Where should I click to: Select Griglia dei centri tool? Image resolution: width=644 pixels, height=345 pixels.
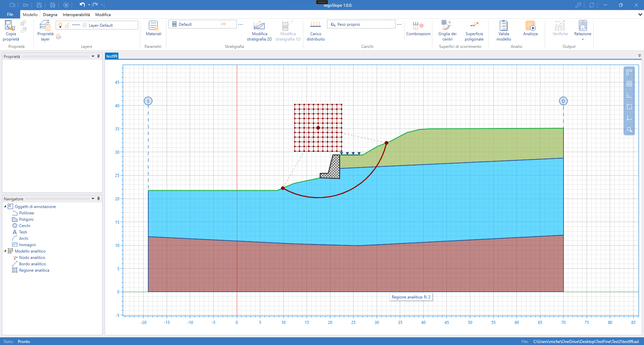[447, 31]
